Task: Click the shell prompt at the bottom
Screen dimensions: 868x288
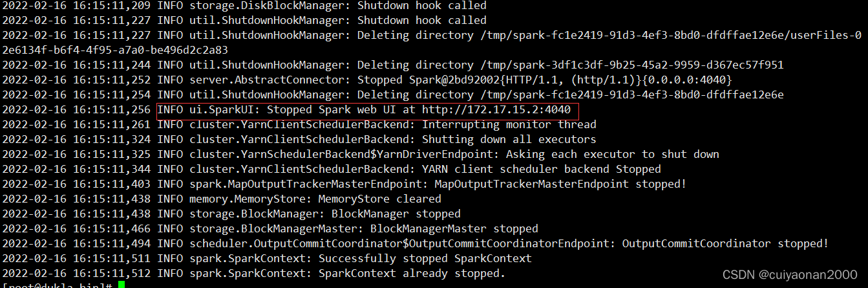Action: pyautogui.click(x=58, y=285)
